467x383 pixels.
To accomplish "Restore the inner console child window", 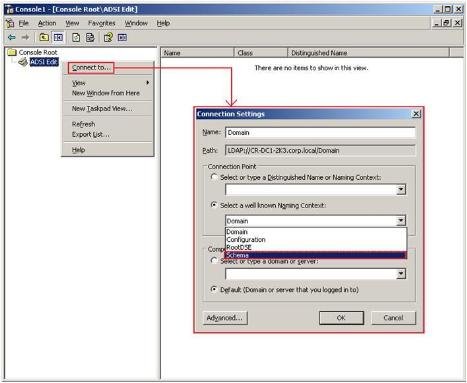I will click(447, 23).
